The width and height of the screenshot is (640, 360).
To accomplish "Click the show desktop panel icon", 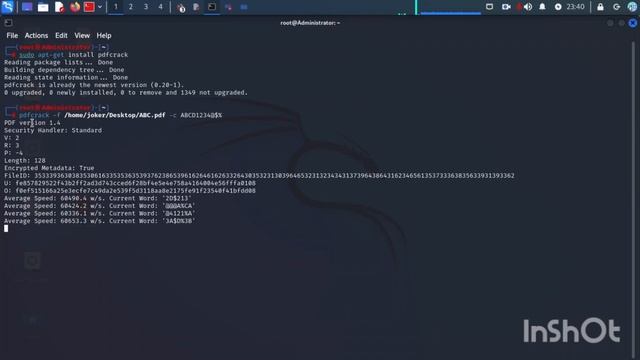I will coord(27,7).
